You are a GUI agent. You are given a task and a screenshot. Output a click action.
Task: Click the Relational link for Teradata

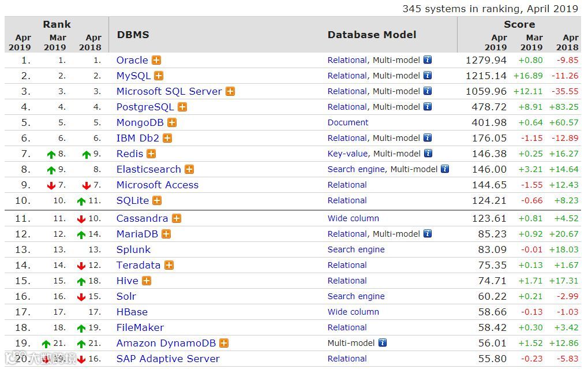point(347,265)
